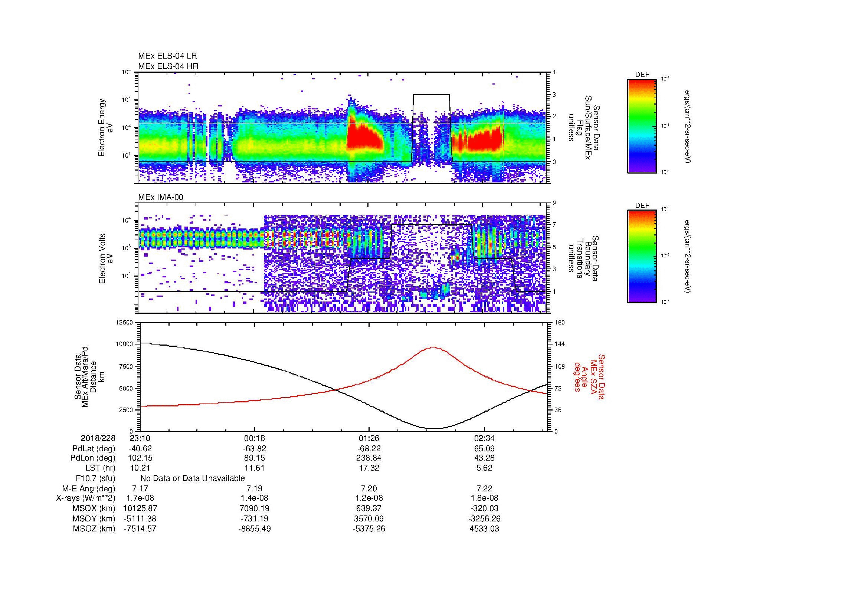This screenshot has width=868, height=613.
Task: Click the 'MEx ELS-04 LR' plot title
Action: pyautogui.click(x=167, y=56)
